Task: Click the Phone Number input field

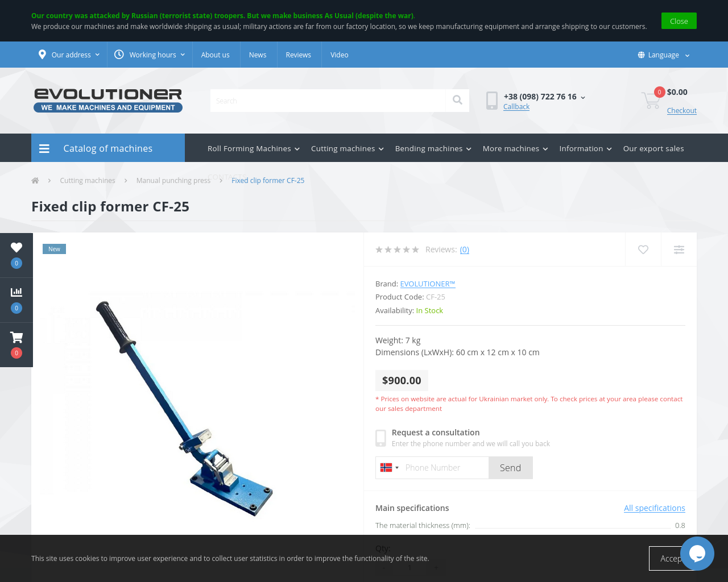Action: [445, 468]
